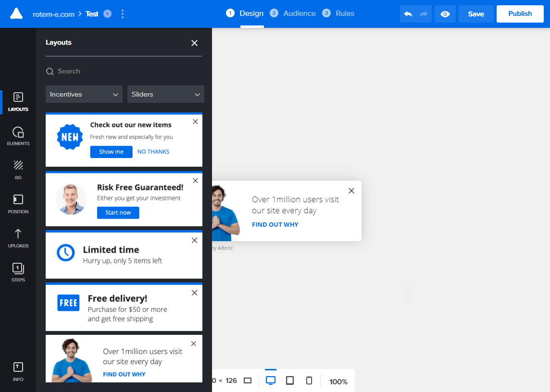Screen dimensions: 550x392
Task: Select the Check out our new items layout
Action: [x=124, y=140]
